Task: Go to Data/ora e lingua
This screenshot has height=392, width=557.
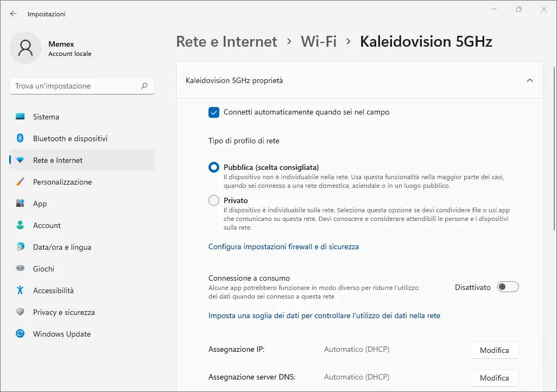Action: pyautogui.click(x=82, y=246)
